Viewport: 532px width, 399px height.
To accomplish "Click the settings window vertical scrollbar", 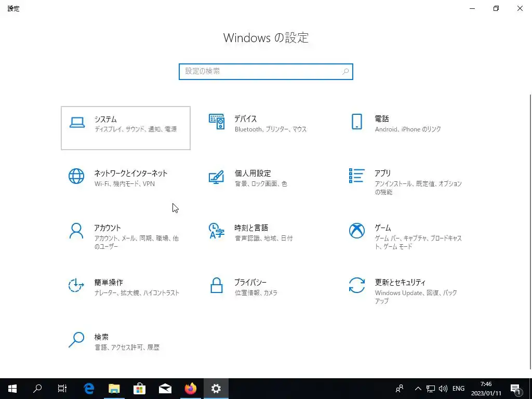I will 530,231.
